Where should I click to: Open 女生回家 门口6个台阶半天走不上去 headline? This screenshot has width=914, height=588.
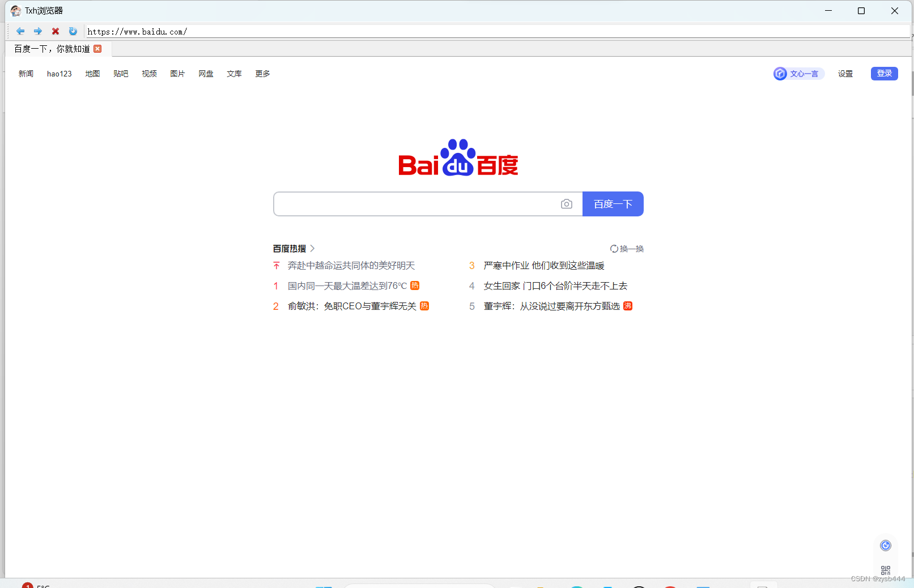[x=555, y=286]
